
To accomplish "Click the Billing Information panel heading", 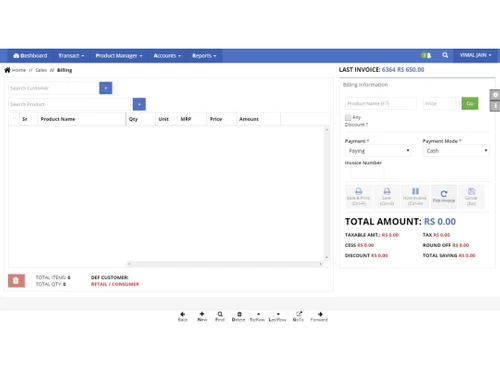I will pyautogui.click(x=365, y=85).
